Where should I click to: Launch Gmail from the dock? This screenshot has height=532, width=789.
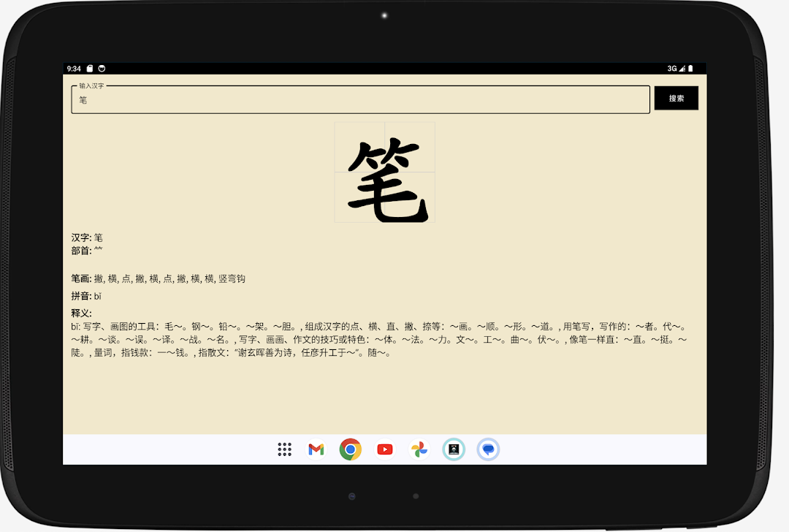[316, 449]
